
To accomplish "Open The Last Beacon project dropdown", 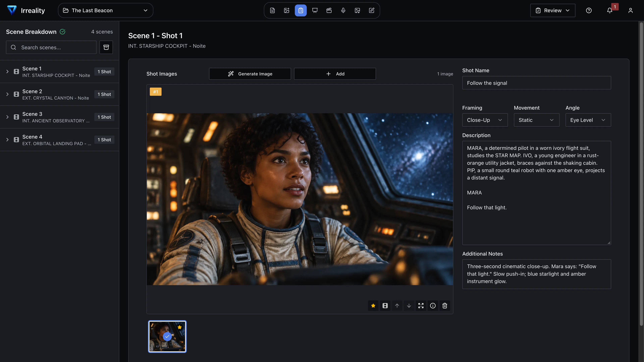I will [x=105, y=11].
